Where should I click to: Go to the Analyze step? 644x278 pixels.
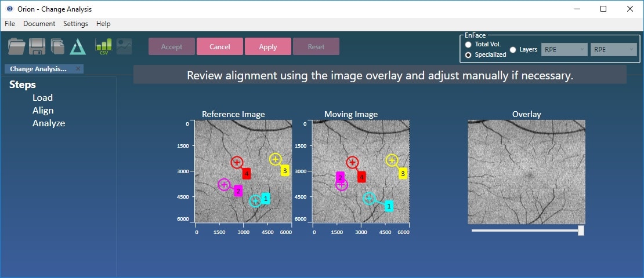tap(49, 123)
